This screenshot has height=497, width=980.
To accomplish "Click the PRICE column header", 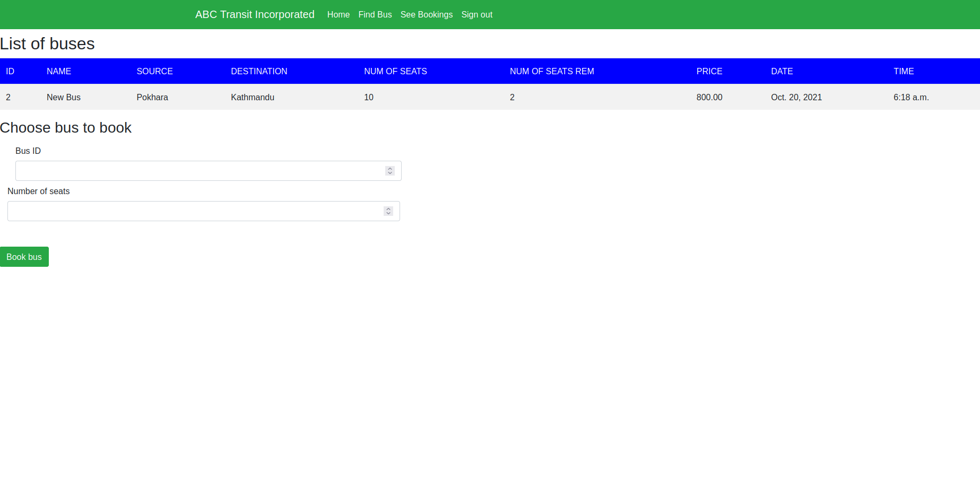I will click(709, 71).
